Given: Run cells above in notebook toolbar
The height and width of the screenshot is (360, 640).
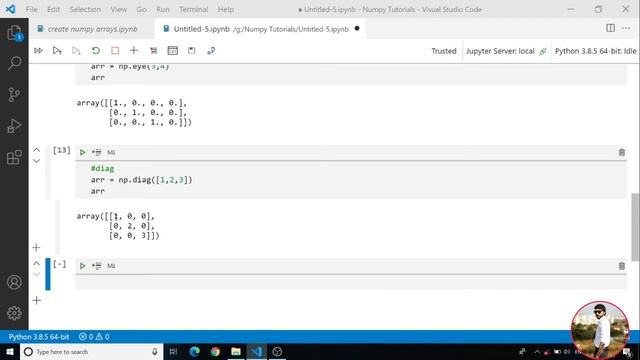Looking at the screenshot, I should [x=57, y=51].
